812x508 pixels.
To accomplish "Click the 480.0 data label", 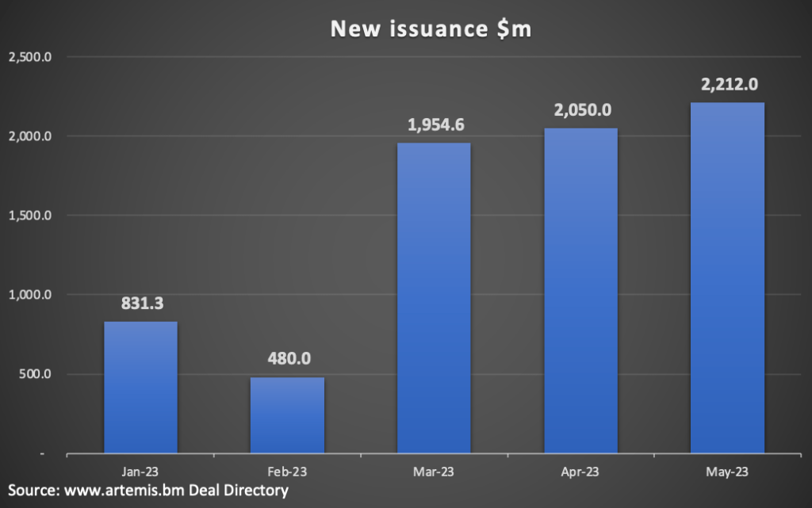I will [287, 358].
